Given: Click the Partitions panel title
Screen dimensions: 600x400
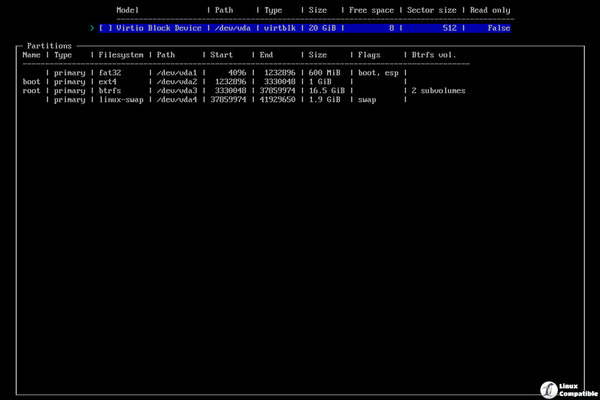Looking at the screenshot, I should (49, 46).
